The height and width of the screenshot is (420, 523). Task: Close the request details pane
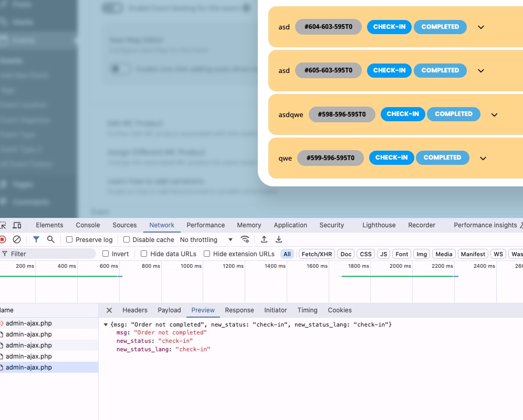pyautogui.click(x=109, y=310)
